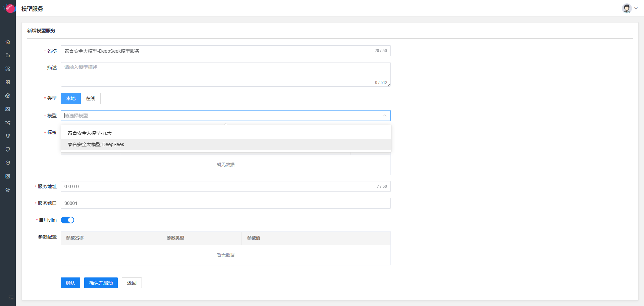This screenshot has width=644, height=306.
Task: Open the gear settings icon in sidebar
Action: click(8, 190)
